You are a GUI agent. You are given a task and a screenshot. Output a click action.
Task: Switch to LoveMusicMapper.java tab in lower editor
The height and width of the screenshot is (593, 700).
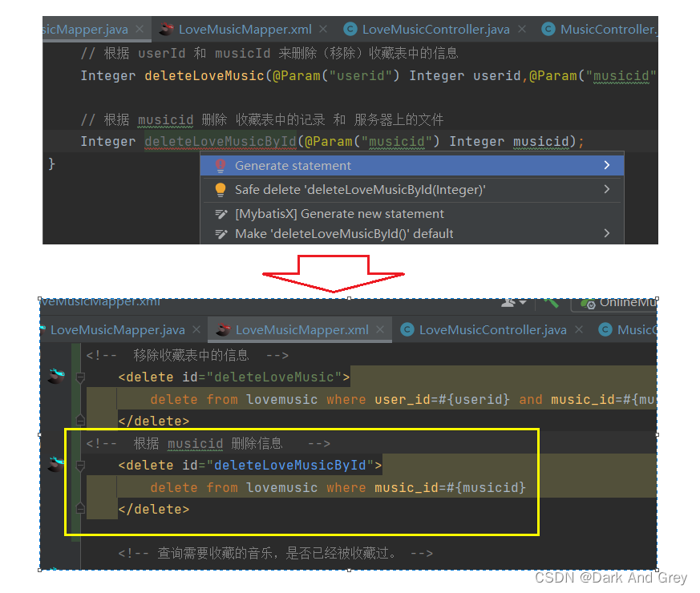pyautogui.click(x=117, y=329)
